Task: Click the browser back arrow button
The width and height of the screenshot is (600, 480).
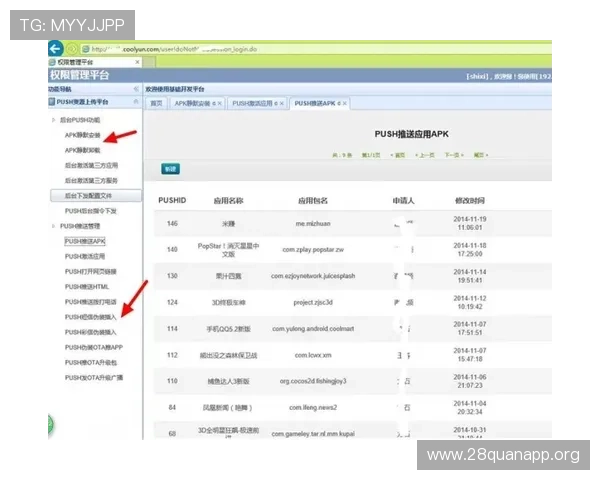Action: coord(55,49)
